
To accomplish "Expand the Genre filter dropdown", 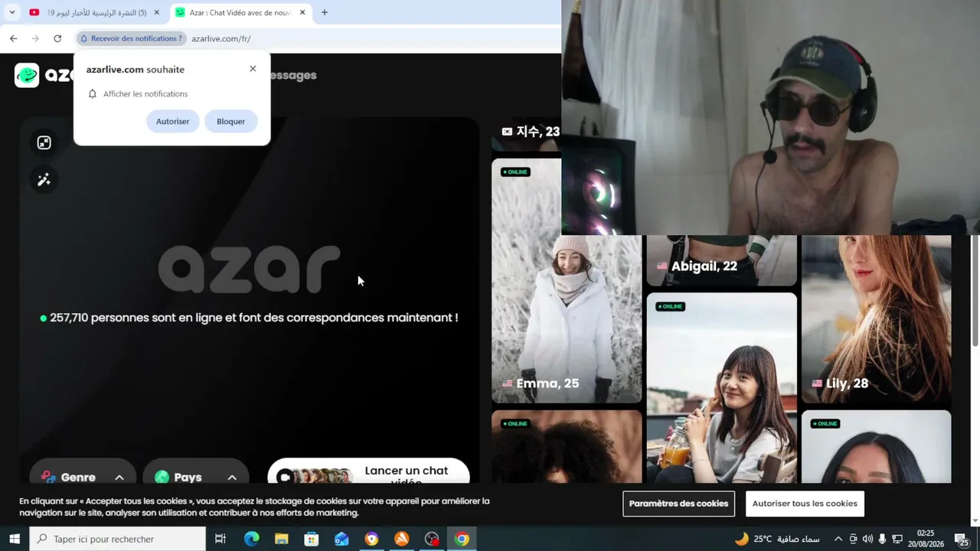I will pos(83,477).
